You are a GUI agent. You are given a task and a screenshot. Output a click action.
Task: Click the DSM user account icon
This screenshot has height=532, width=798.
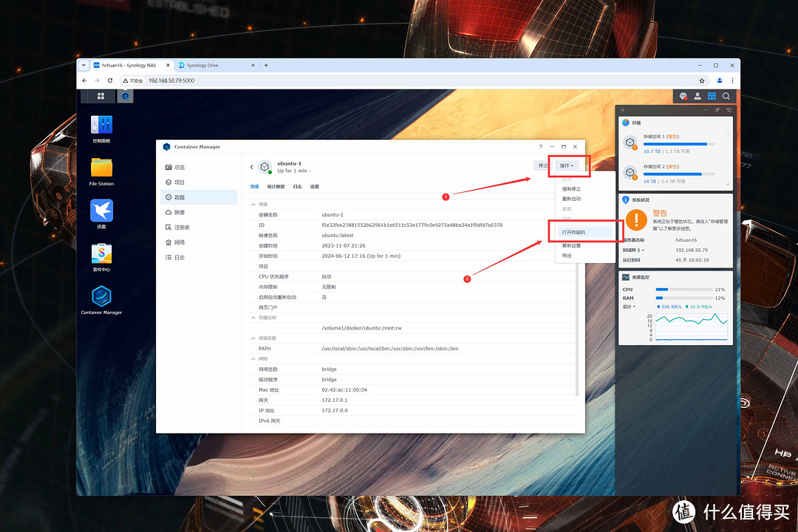pos(698,96)
